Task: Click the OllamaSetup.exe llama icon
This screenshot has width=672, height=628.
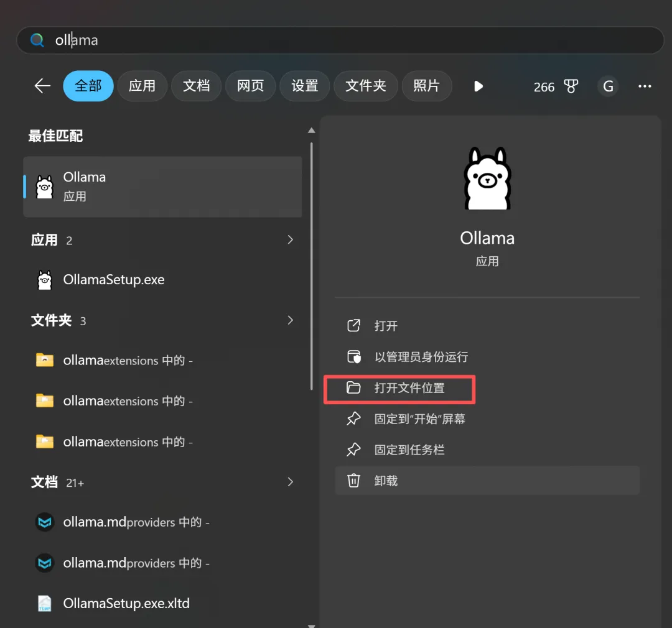Action: click(45, 280)
